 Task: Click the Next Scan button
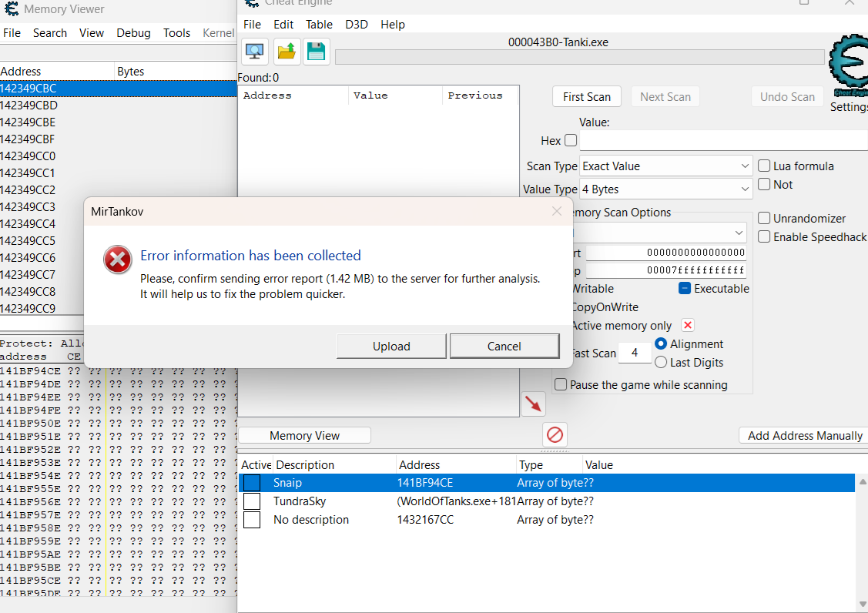(665, 96)
